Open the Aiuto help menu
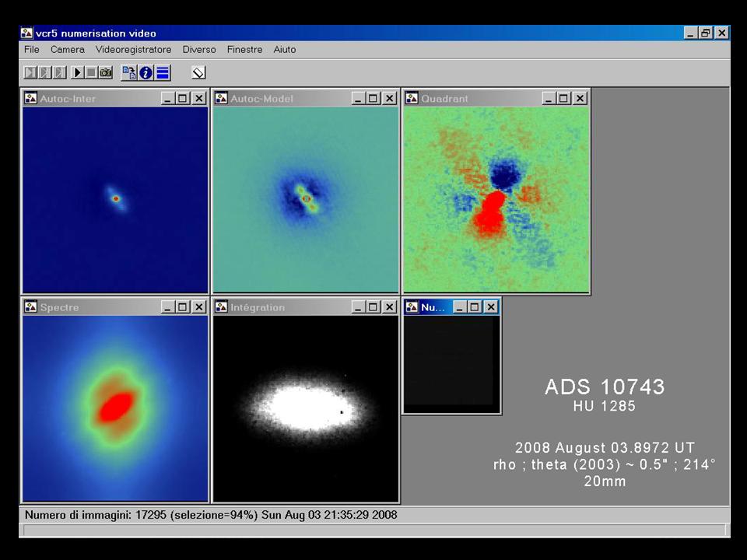The width and height of the screenshot is (747, 560). (285, 49)
